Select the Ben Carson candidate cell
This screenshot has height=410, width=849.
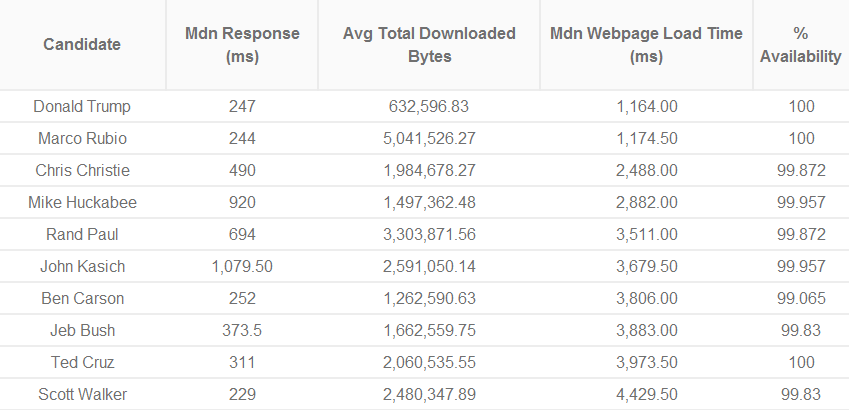pyautogui.click(x=82, y=298)
